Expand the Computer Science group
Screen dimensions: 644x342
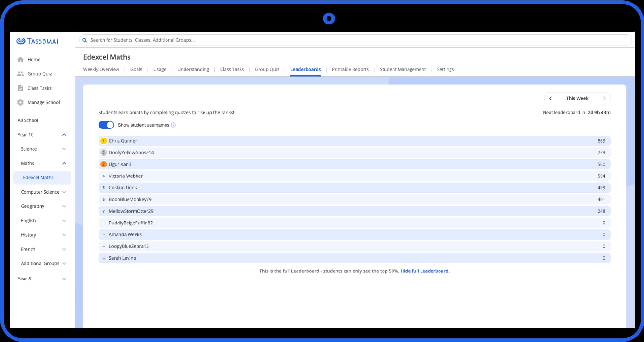64,192
